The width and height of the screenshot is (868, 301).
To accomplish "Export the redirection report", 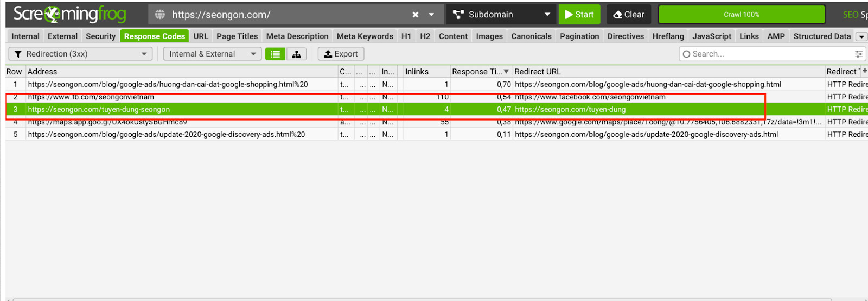I will pos(341,54).
